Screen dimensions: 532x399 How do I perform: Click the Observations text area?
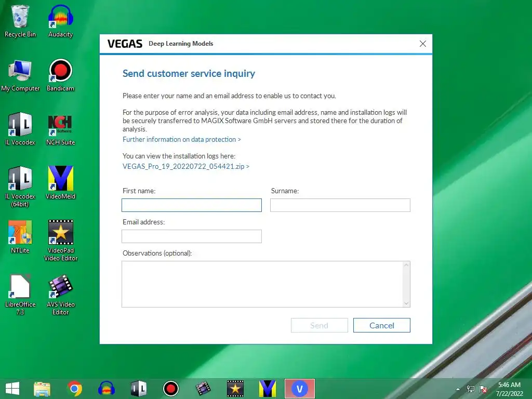click(x=262, y=284)
